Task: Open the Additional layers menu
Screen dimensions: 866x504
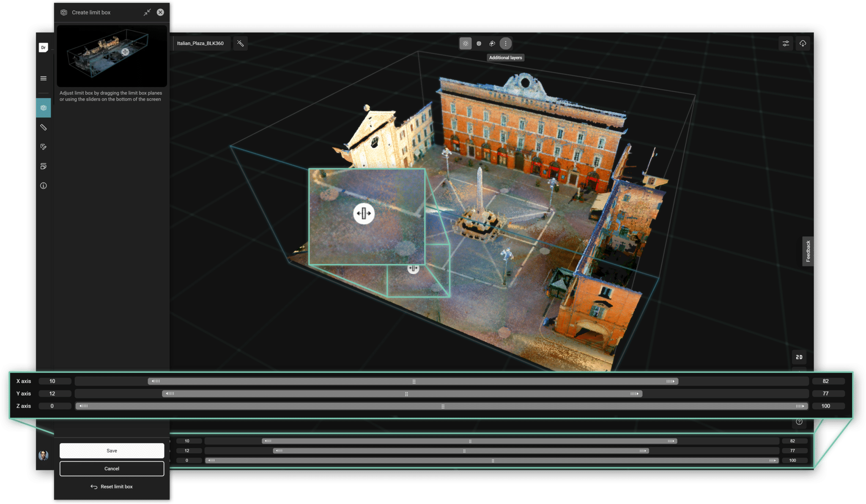Action: pos(506,43)
